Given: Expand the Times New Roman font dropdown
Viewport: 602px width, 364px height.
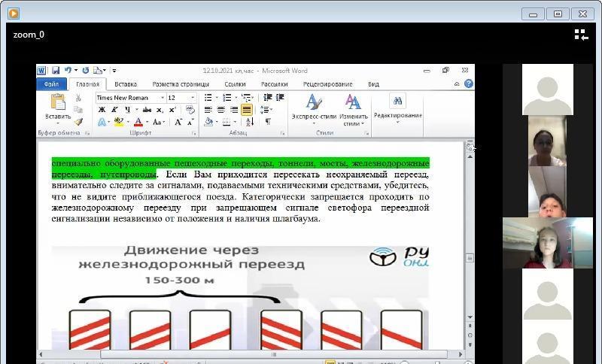Looking at the screenshot, I should [x=161, y=98].
